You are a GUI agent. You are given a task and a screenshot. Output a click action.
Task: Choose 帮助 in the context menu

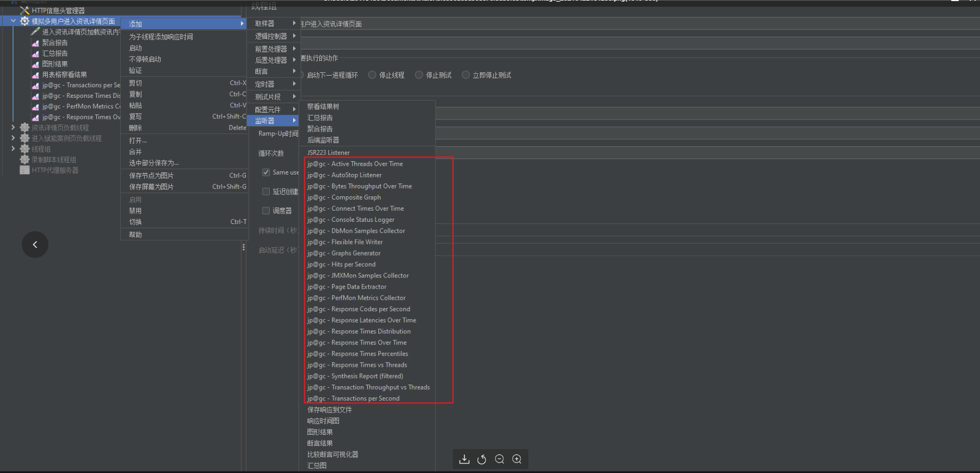point(185,235)
